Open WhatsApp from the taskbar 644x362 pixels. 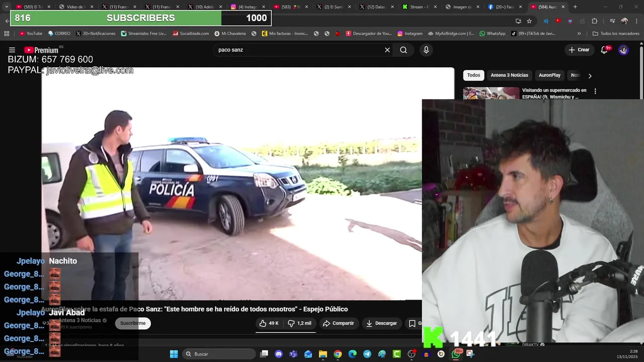[456, 354]
